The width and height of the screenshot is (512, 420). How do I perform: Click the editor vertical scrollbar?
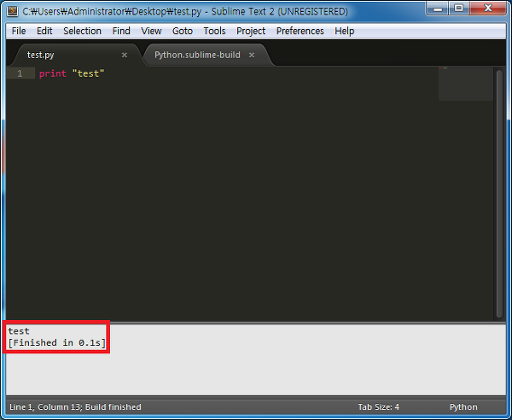coord(499,193)
